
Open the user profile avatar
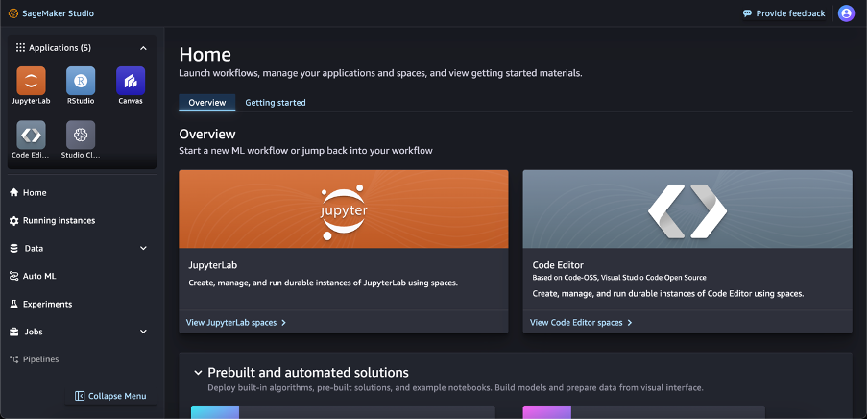click(x=846, y=13)
